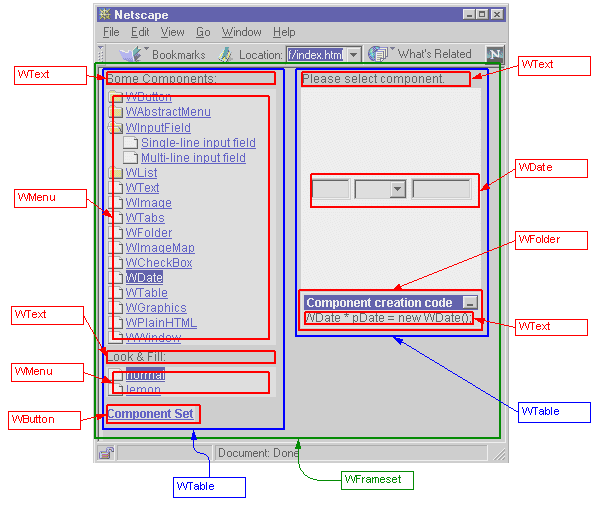This screenshot has width=596, height=505.
Task: Expand the WList folder icon
Action: (116, 173)
